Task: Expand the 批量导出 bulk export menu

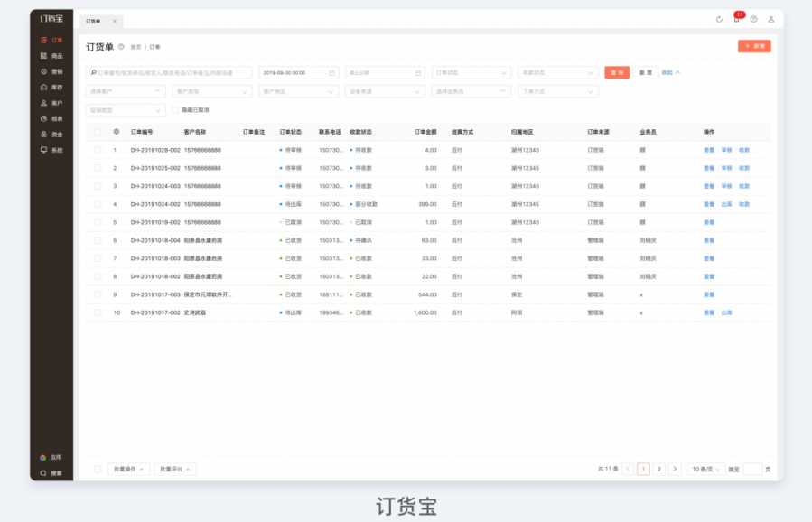Action: click(175, 470)
